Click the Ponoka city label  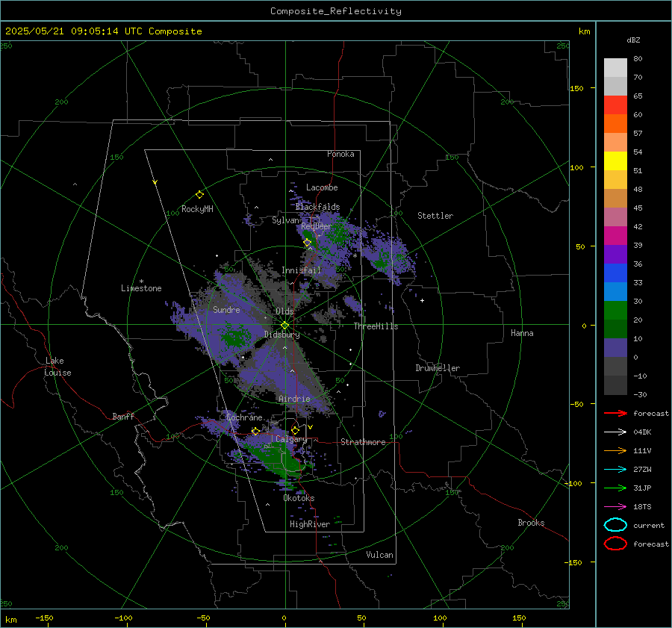click(340, 154)
